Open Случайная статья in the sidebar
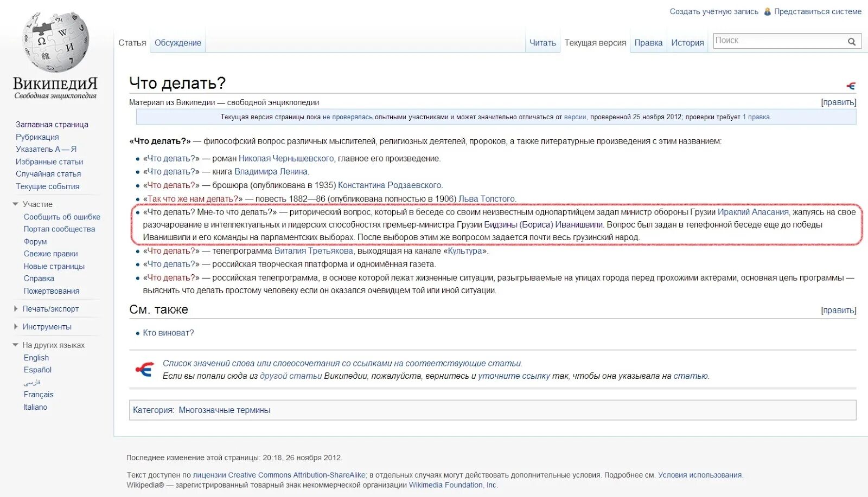This screenshot has width=868, height=497. tap(49, 173)
